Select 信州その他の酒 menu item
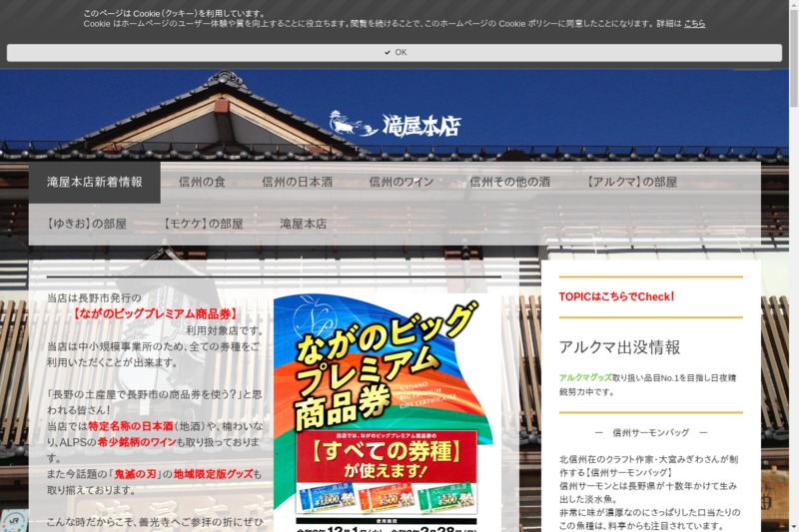Viewport: 799px width, 532px height. tap(509, 183)
